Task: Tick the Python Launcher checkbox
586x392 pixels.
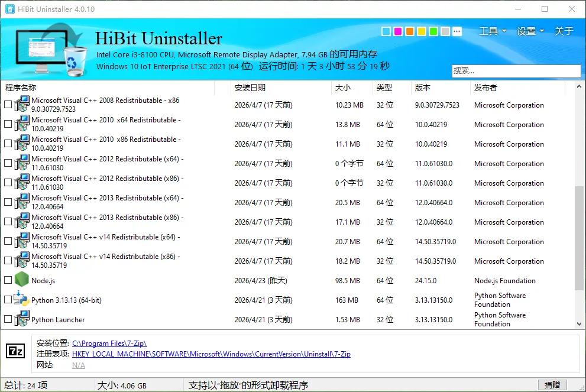Action: click(8, 319)
